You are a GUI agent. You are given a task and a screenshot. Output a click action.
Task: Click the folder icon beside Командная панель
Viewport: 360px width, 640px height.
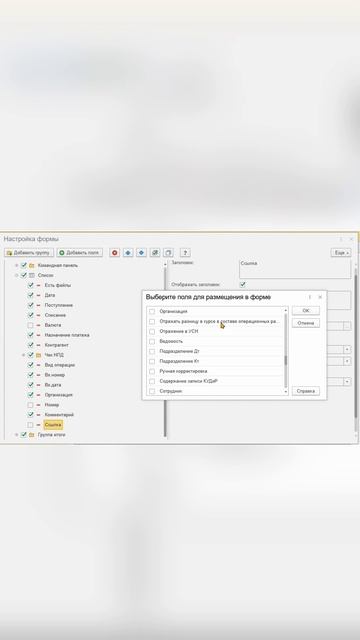32,265
